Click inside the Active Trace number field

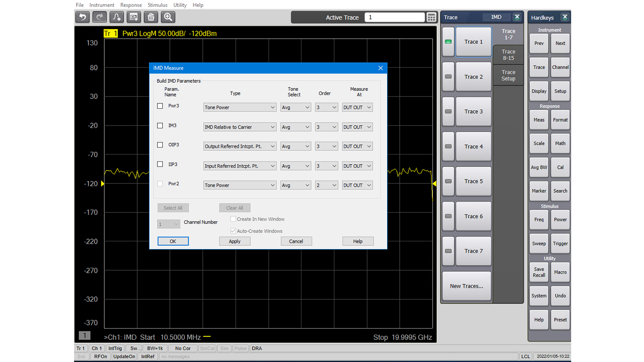pos(394,17)
